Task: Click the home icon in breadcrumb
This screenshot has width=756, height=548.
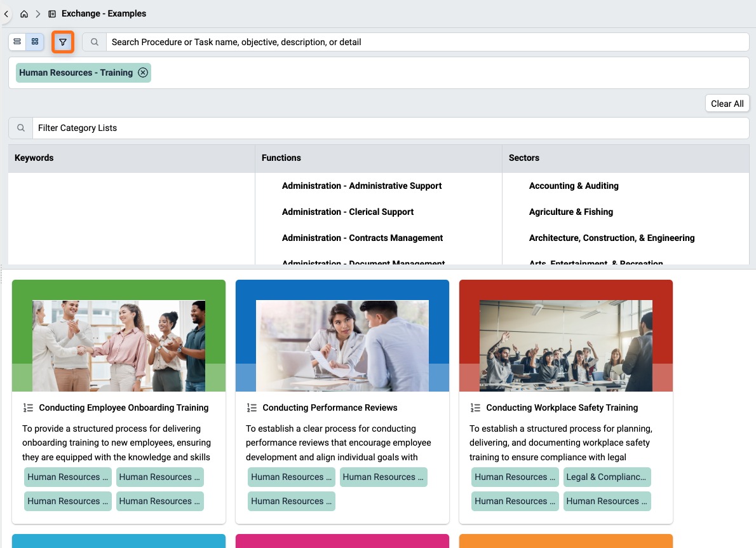Action: click(24, 14)
